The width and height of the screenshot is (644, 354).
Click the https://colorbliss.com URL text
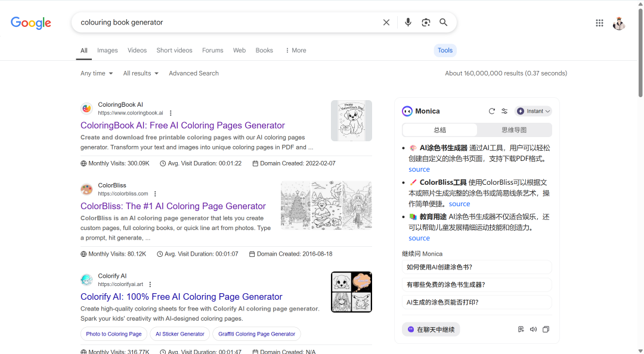pyautogui.click(x=123, y=194)
